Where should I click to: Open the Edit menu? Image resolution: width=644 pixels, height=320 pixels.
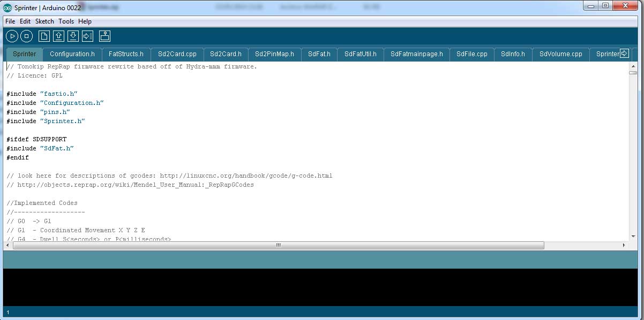click(x=25, y=21)
